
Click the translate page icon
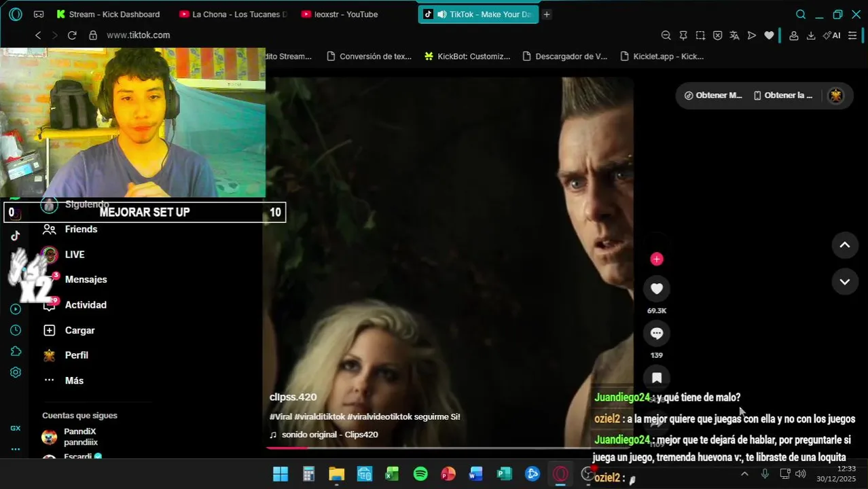pyautogui.click(x=734, y=35)
